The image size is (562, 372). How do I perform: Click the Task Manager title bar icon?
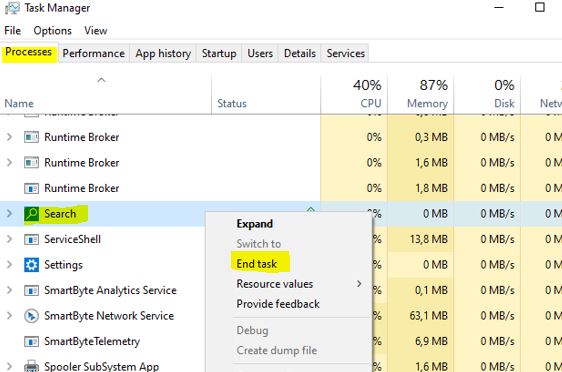coord(12,8)
